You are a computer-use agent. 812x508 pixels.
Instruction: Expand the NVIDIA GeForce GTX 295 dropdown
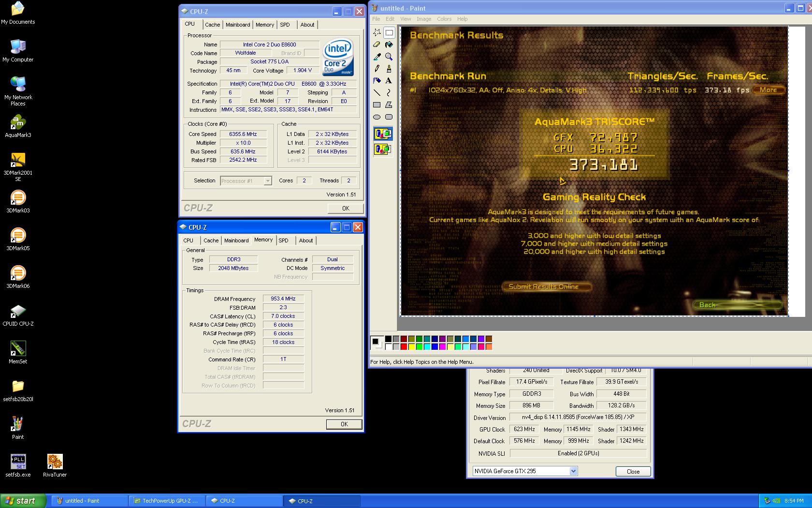pyautogui.click(x=573, y=471)
